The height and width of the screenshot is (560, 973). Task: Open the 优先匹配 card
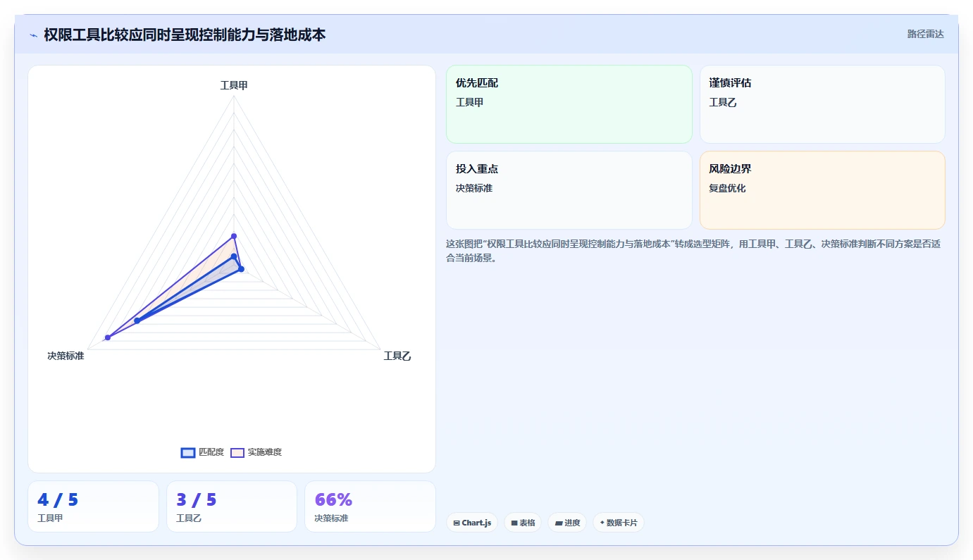[569, 104]
